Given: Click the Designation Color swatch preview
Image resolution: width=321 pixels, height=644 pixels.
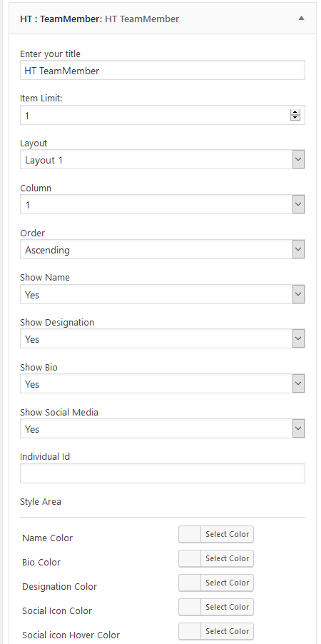Looking at the screenshot, I should tap(190, 583).
